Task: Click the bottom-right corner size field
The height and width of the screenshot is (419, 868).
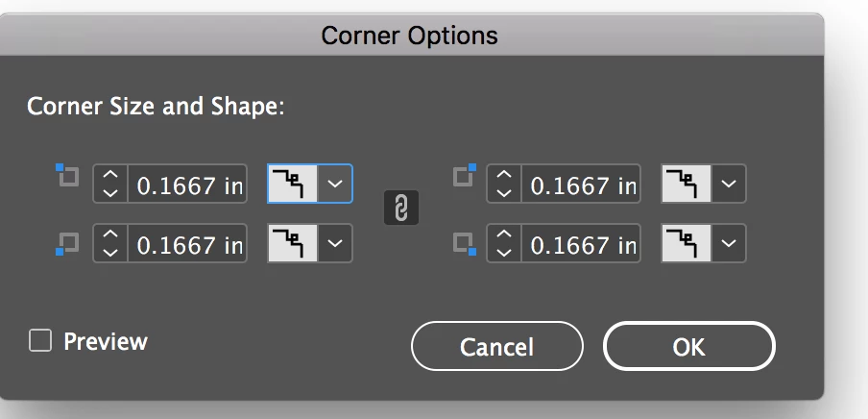Action: click(x=581, y=243)
